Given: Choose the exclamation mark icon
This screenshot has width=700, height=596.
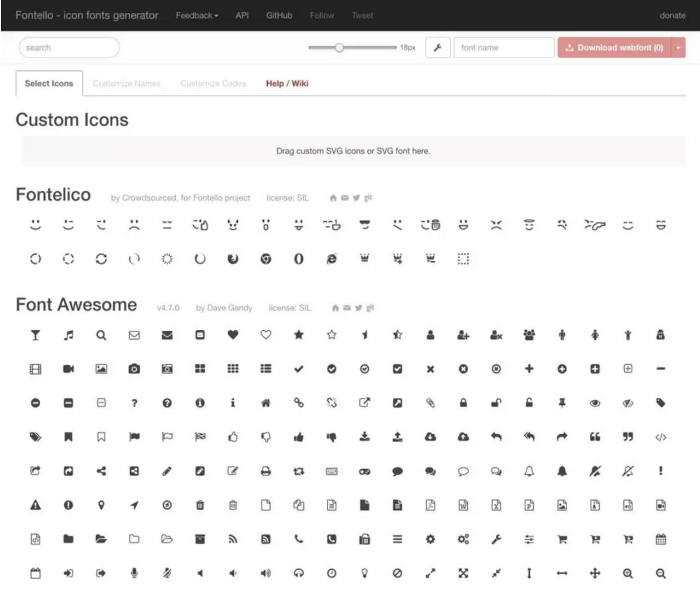Looking at the screenshot, I should tap(661, 471).
